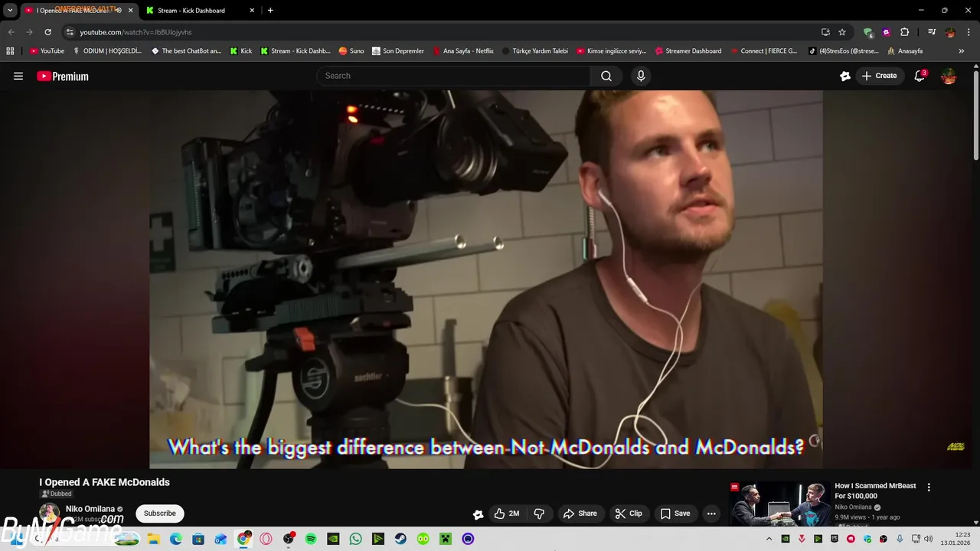Reload the page in Chrome
This screenshot has height=551, width=980.
47,32
